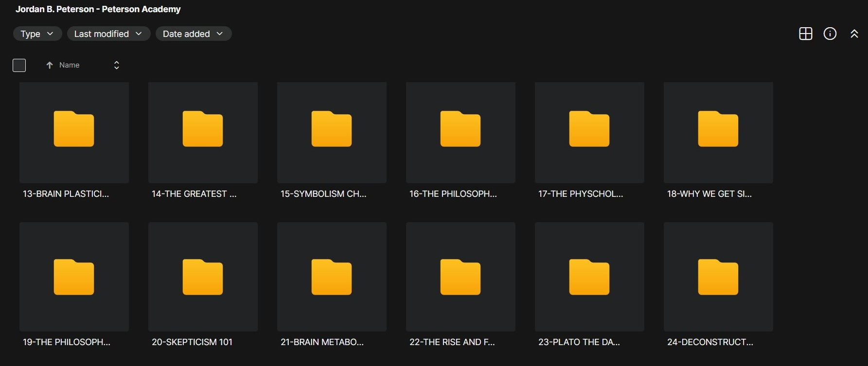
Task: Click the Jordan B. Peterson - Peterson Academy title
Action: tap(98, 9)
